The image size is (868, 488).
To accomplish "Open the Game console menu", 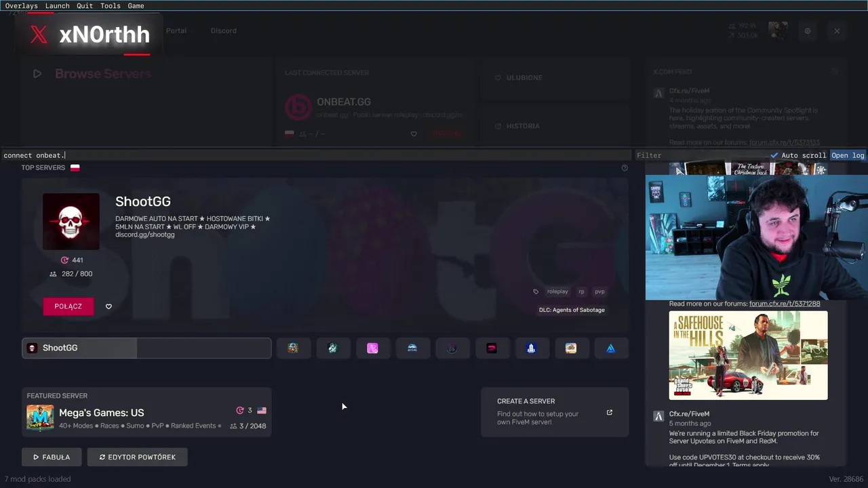I will click(x=136, y=5).
